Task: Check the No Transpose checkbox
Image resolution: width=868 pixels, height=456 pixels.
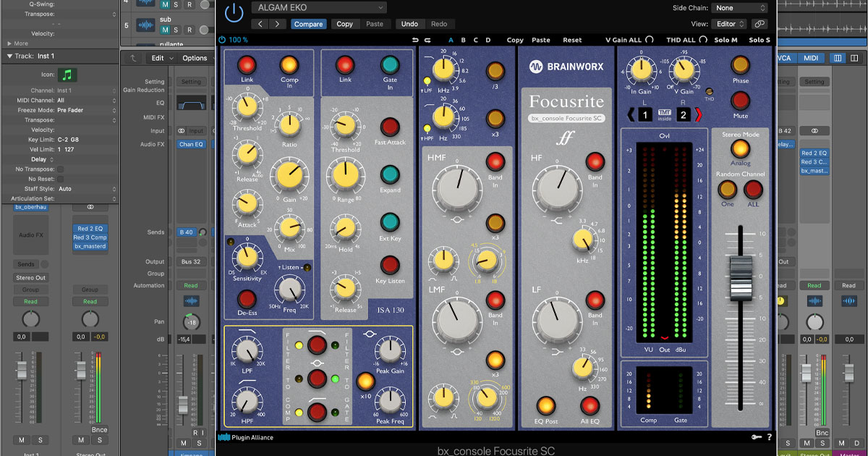Action: click(x=60, y=169)
